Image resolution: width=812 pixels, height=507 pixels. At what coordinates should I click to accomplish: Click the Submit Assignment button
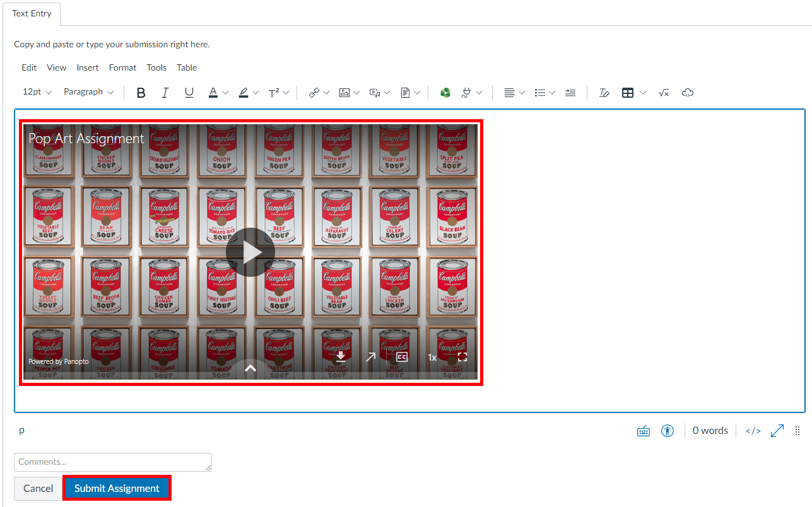[x=117, y=487]
